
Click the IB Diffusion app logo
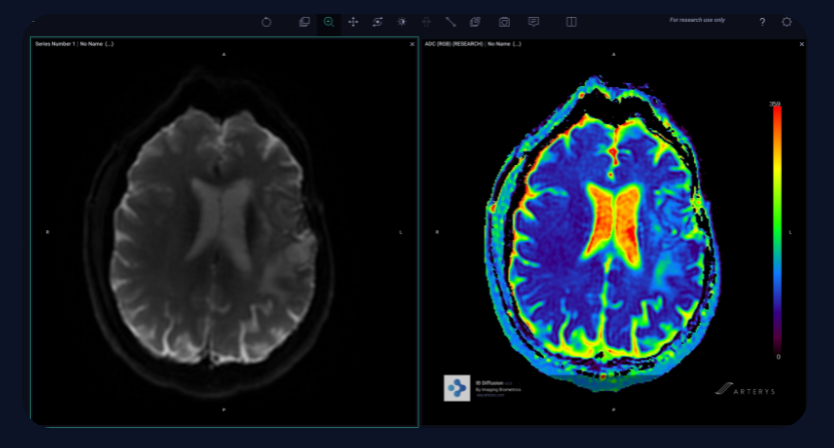pos(457,388)
